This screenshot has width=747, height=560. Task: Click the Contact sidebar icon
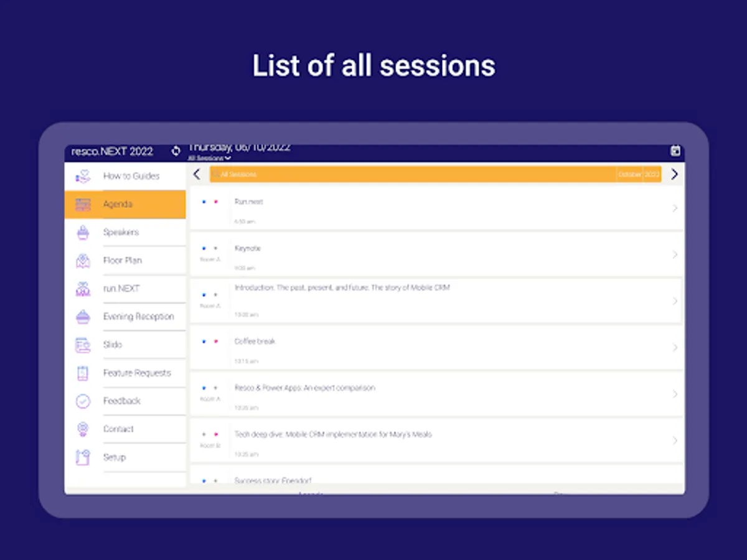[x=83, y=429]
